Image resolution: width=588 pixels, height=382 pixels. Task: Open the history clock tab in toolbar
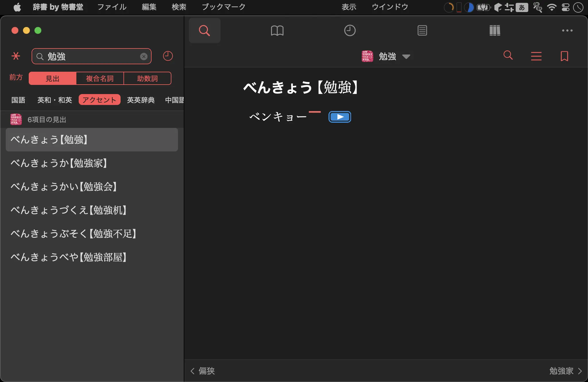tap(350, 30)
